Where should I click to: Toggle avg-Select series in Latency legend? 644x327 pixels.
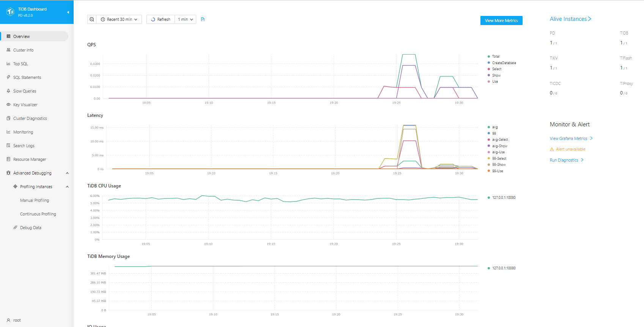click(498, 140)
